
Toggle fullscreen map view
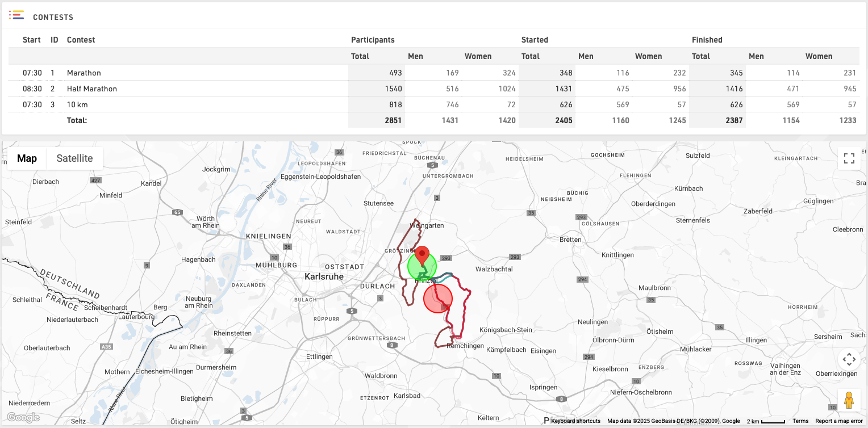tap(849, 158)
